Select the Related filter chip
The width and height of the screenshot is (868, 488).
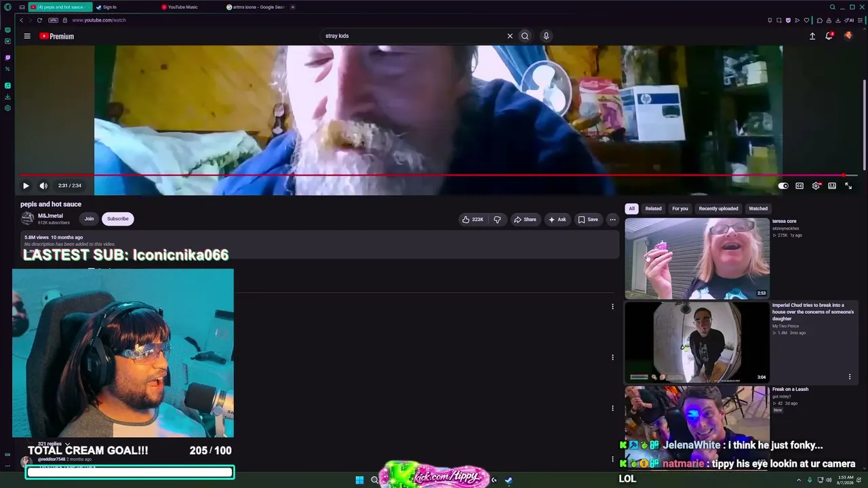coord(654,209)
